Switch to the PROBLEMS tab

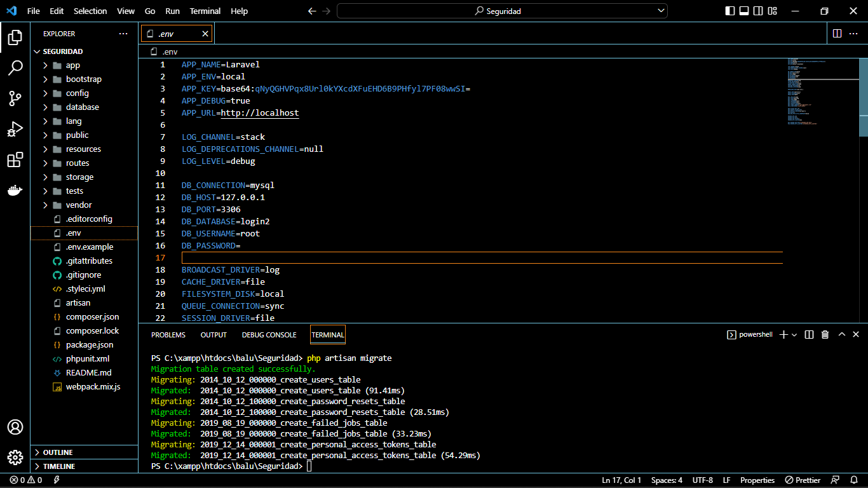click(x=168, y=335)
